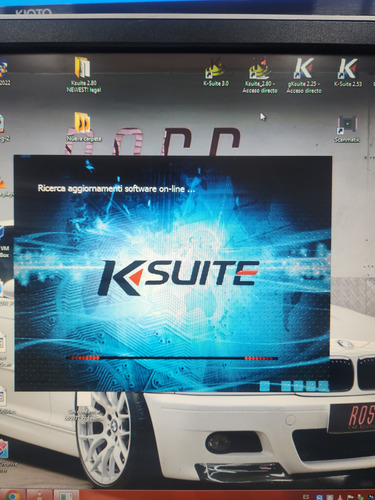Open the K-Suite 2.53 desktop icon
The width and height of the screenshot is (375, 500).
pos(348,72)
